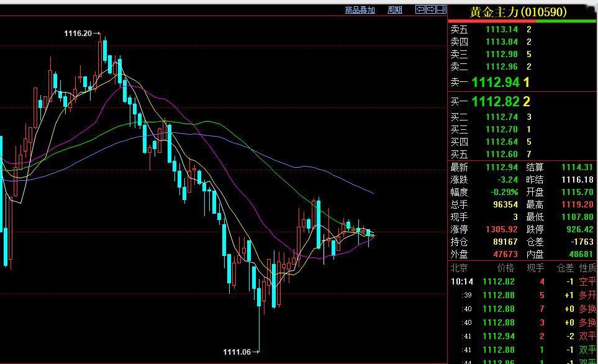The height and width of the screenshot is (364, 598).
Task: Click the 价格 column header in tick list
Action: click(x=505, y=268)
